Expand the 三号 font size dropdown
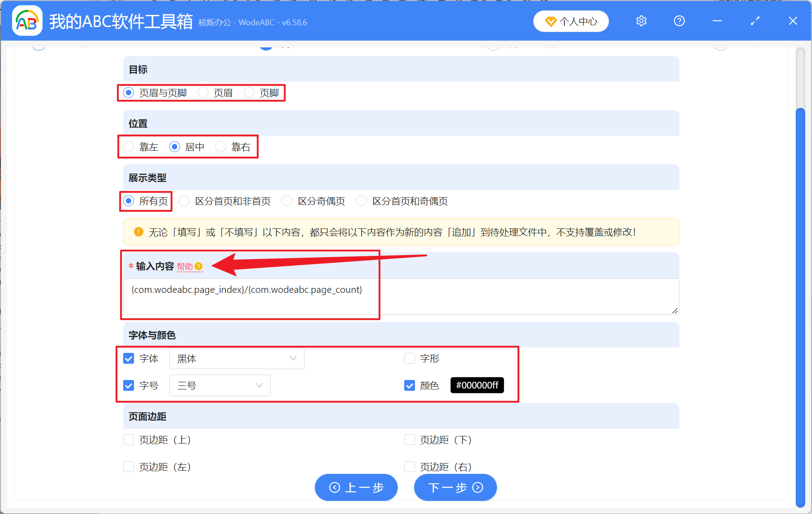The width and height of the screenshot is (812, 514). tap(220, 385)
